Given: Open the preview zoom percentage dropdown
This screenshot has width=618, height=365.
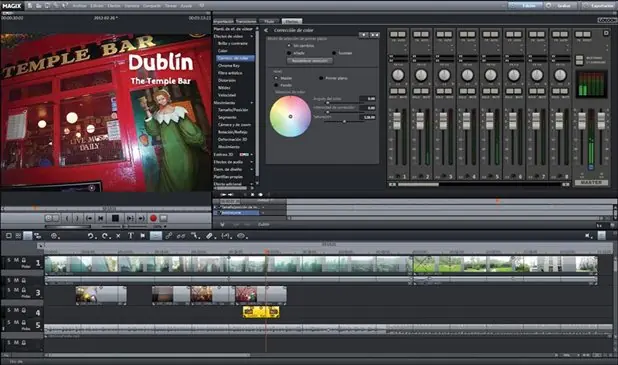Looking at the screenshot, I should (x=165, y=227).
